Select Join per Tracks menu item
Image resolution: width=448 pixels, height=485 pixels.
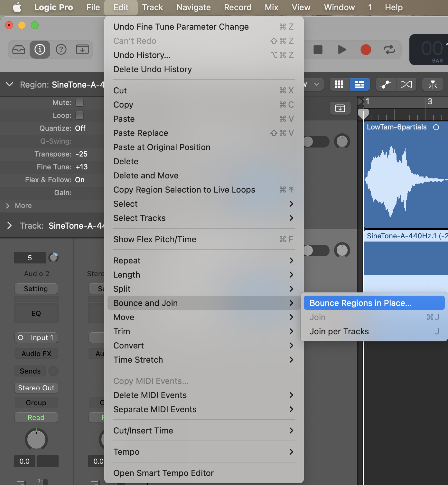point(339,331)
